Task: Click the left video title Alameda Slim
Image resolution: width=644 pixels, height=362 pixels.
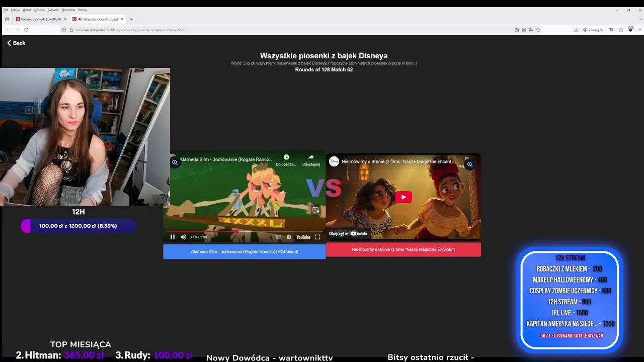Action: click(x=226, y=159)
